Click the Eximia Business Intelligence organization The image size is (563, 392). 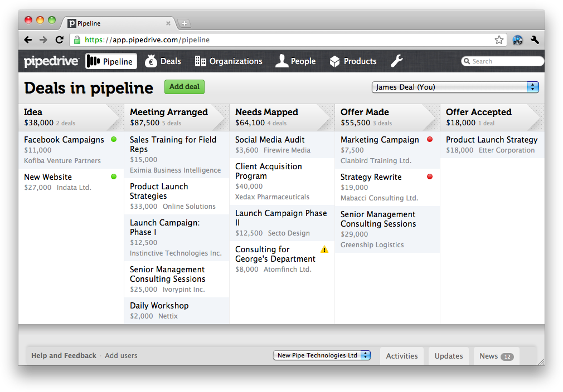tap(175, 170)
